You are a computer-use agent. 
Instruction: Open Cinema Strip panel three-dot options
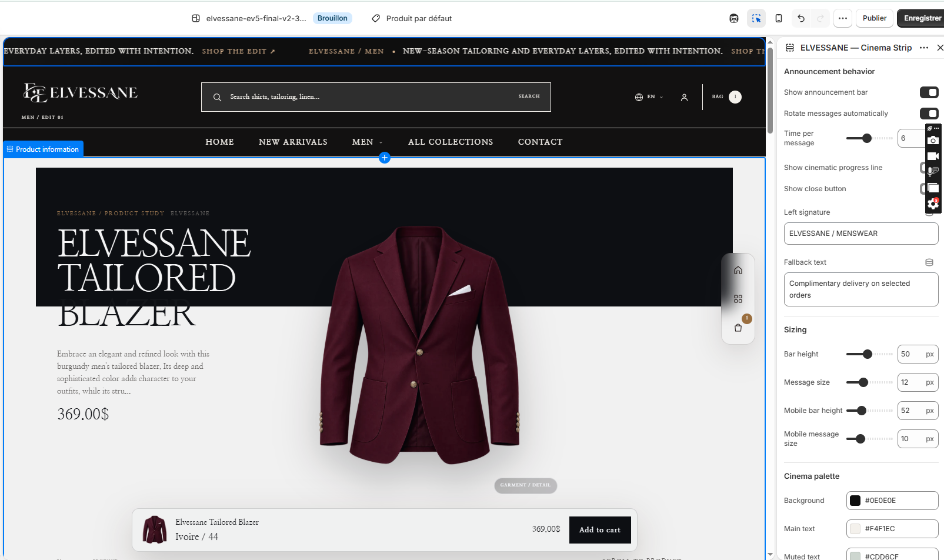pos(924,48)
